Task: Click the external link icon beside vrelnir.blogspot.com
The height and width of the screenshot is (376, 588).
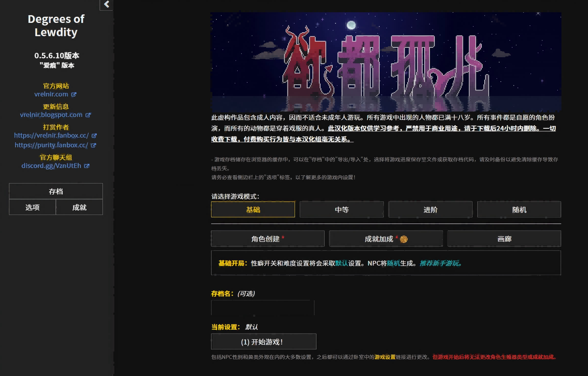Action: click(x=88, y=115)
